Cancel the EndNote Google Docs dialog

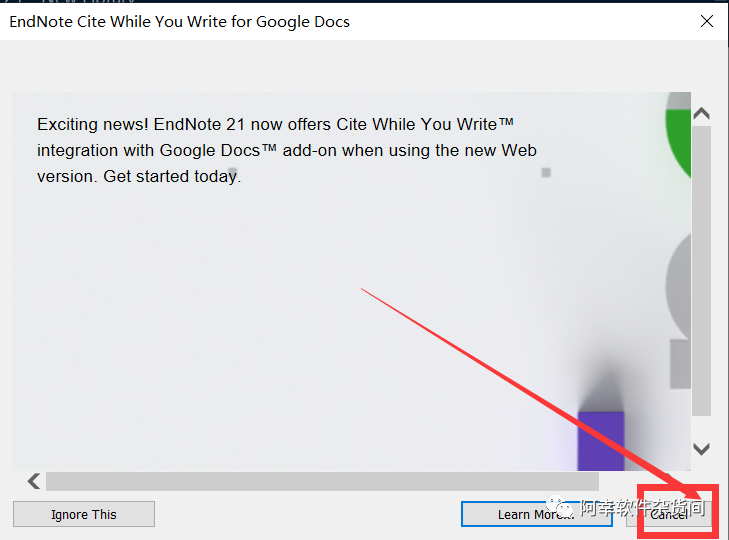[669, 514]
